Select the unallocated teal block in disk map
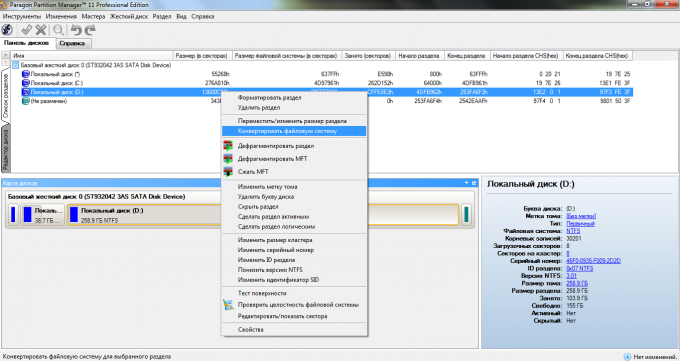The width and height of the screenshot is (680, 361). coord(466,214)
